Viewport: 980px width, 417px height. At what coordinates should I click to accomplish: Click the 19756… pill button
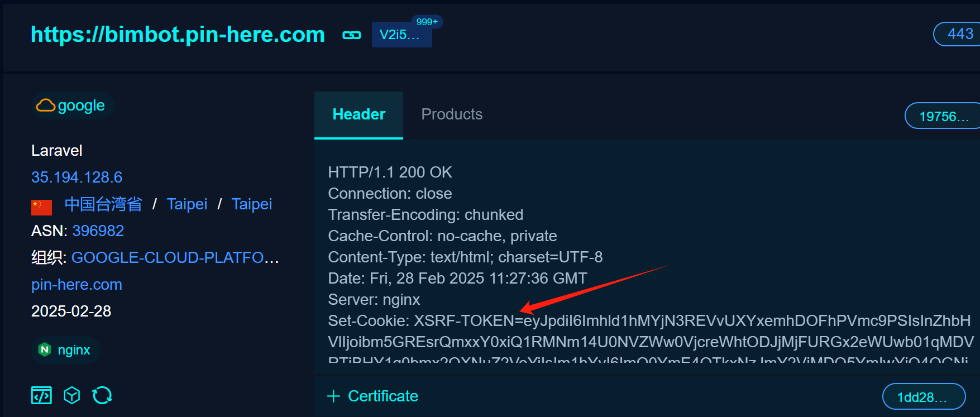coord(944,116)
